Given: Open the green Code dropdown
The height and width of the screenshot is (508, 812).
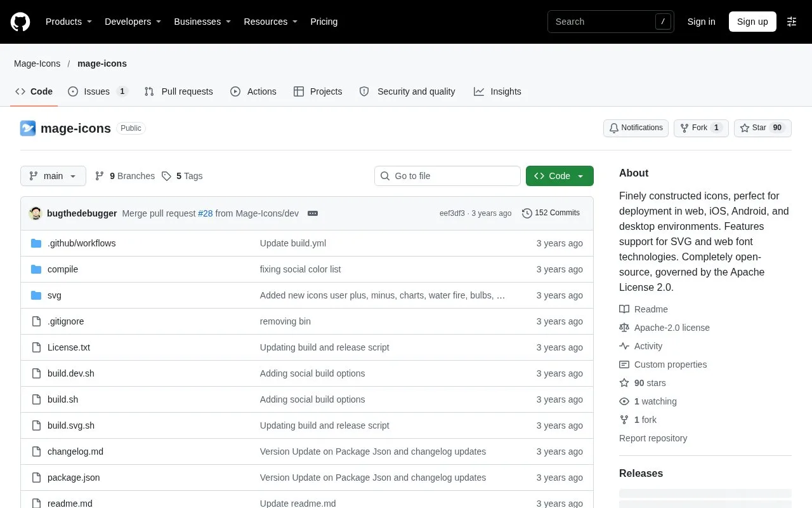Looking at the screenshot, I should (560, 176).
